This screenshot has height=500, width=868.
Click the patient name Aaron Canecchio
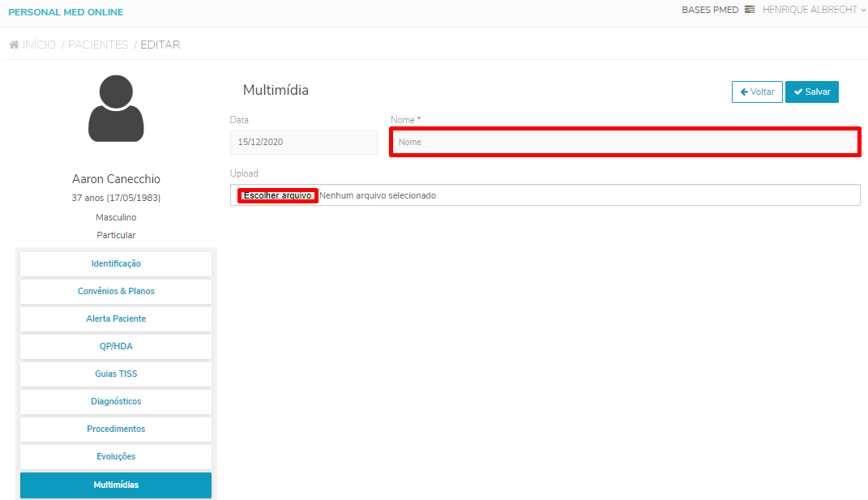[116, 179]
